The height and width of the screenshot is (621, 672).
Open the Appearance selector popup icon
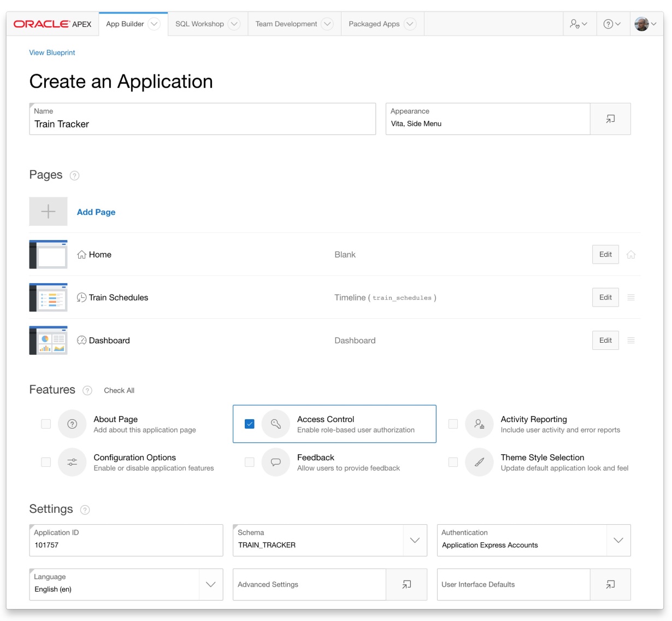[x=610, y=119]
